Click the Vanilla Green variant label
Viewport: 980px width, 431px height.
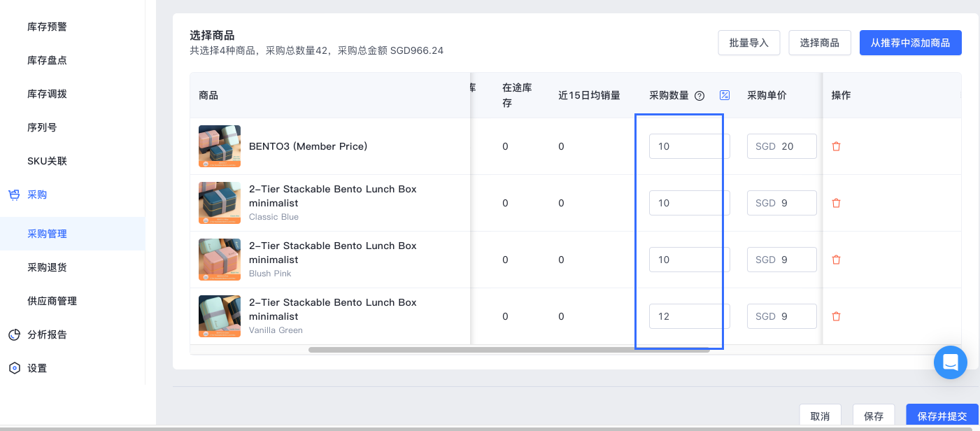pos(276,330)
